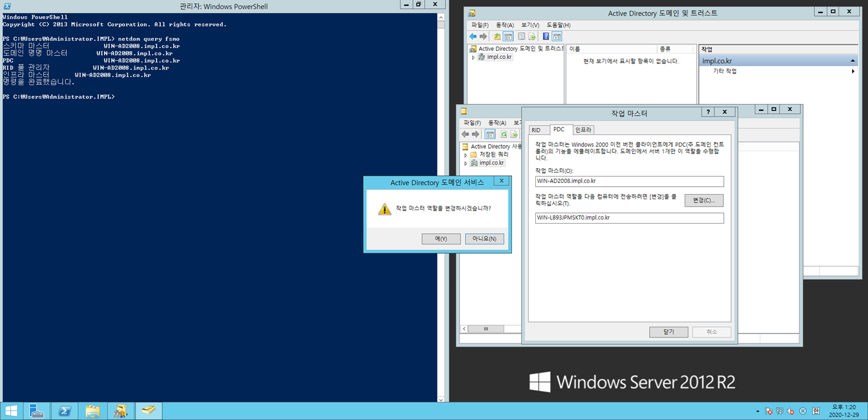Toggle action pane icon in Domains and Trusts

click(x=557, y=37)
